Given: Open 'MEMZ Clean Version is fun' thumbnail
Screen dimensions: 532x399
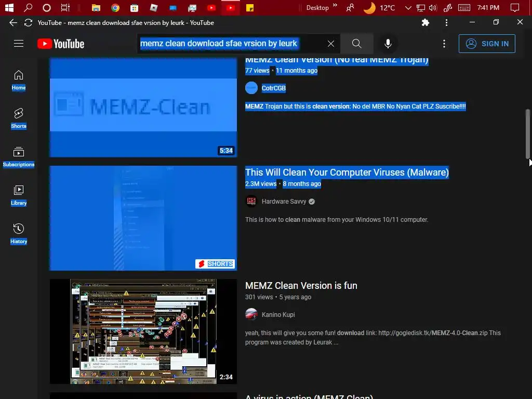Looking at the screenshot, I should point(143,331).
